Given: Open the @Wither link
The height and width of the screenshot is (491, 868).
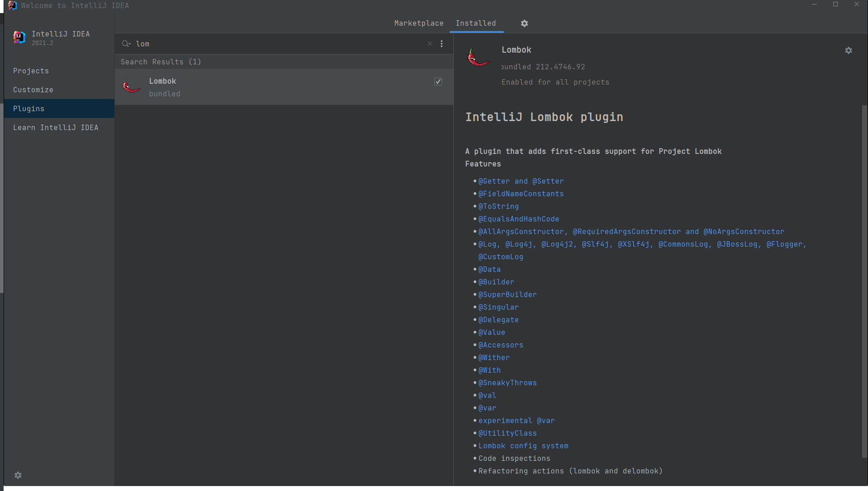Looking at the screenshot, I should 494,357.
